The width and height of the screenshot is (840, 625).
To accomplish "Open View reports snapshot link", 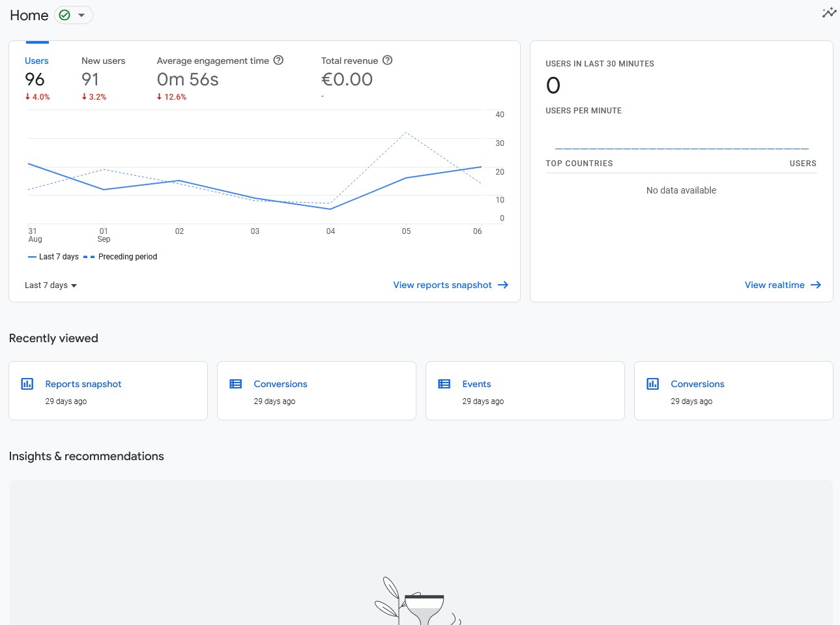I will pos(442,285).
